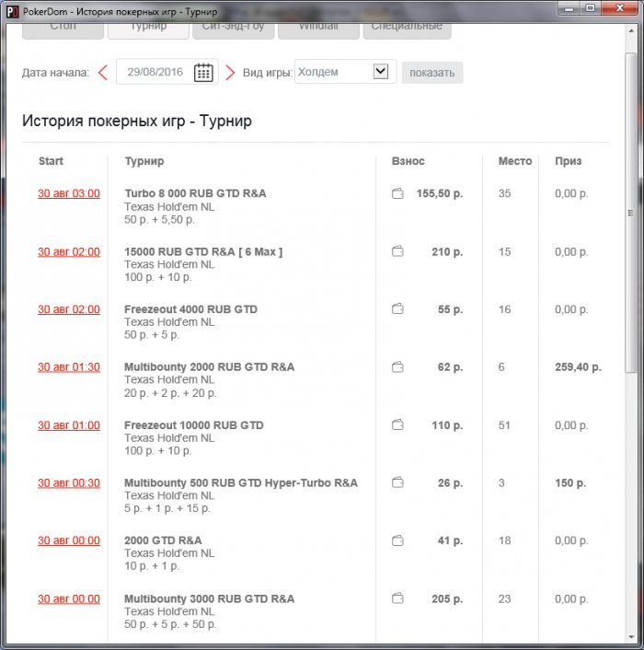Click the 210 р. buy-in value
Screen dimensions: 644x650
tap(447, 251)
